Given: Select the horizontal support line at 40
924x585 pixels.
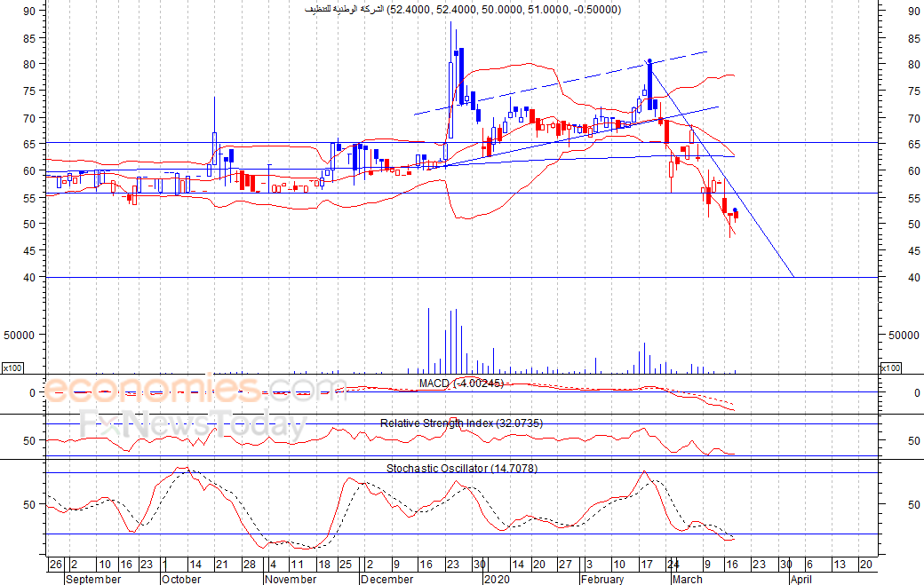Looking at the screenshot, I should click(x=462, y=277).
